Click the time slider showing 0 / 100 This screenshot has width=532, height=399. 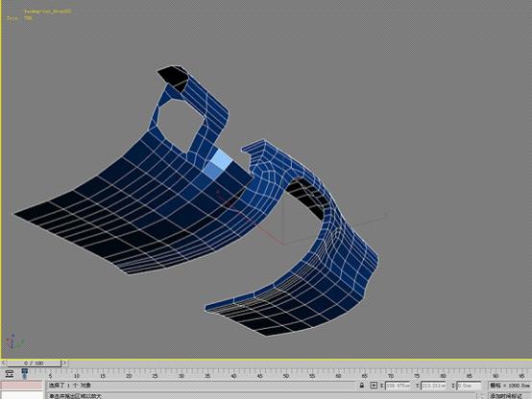tap(34, 364)
